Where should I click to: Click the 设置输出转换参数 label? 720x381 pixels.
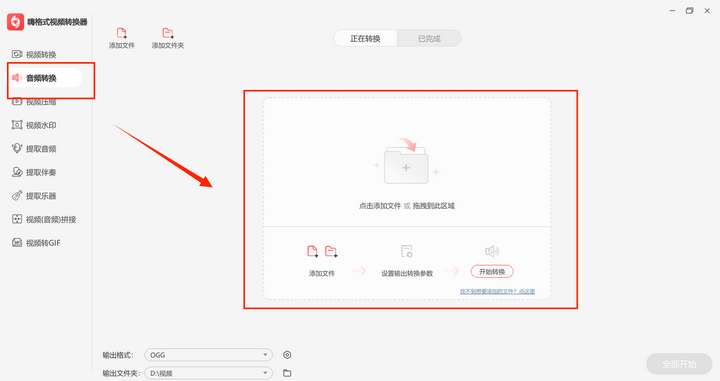tap(407, 274)
